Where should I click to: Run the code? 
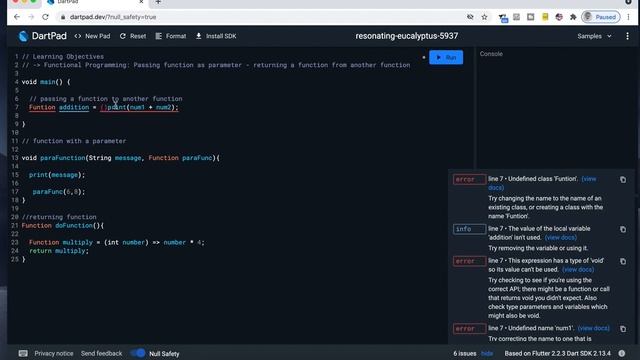pyautogui.click(x=446, y=58)
